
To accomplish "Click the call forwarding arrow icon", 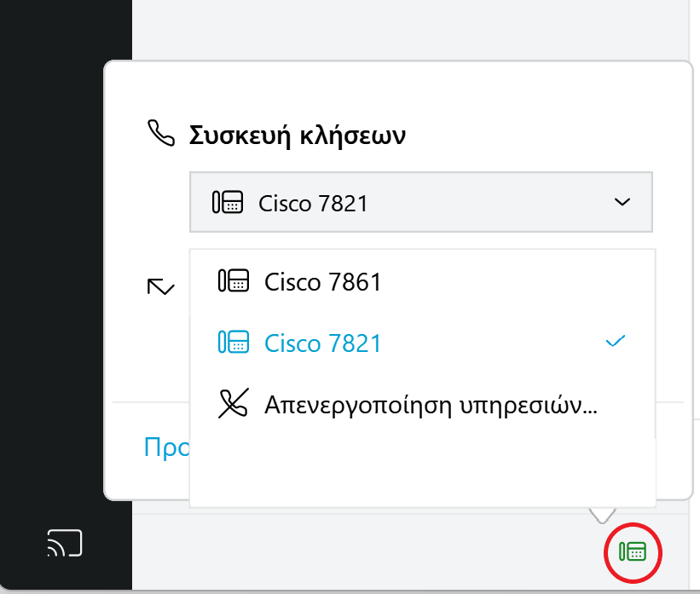I will 160,287.
